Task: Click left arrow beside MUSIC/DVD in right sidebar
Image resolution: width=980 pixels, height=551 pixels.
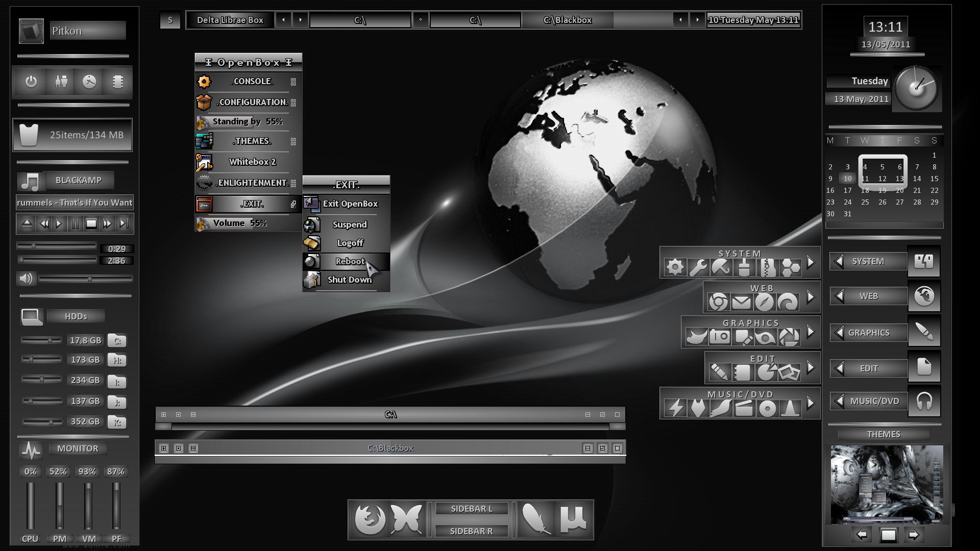Action: tap(839, 401)
